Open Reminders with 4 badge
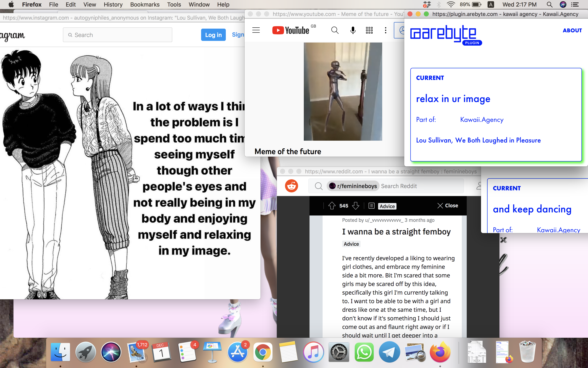 [x=187, y=352]
